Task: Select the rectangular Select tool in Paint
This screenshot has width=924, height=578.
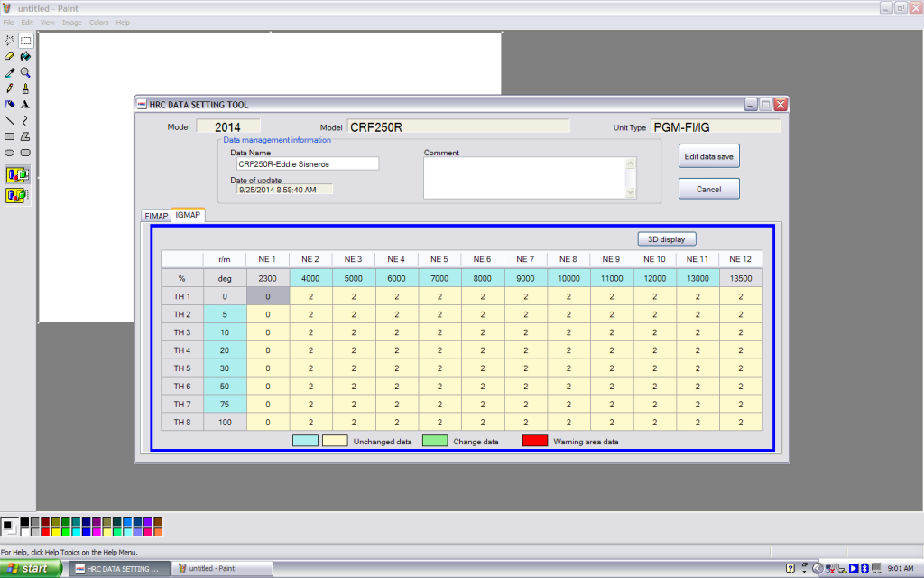Action: click(x=25, y=41)
